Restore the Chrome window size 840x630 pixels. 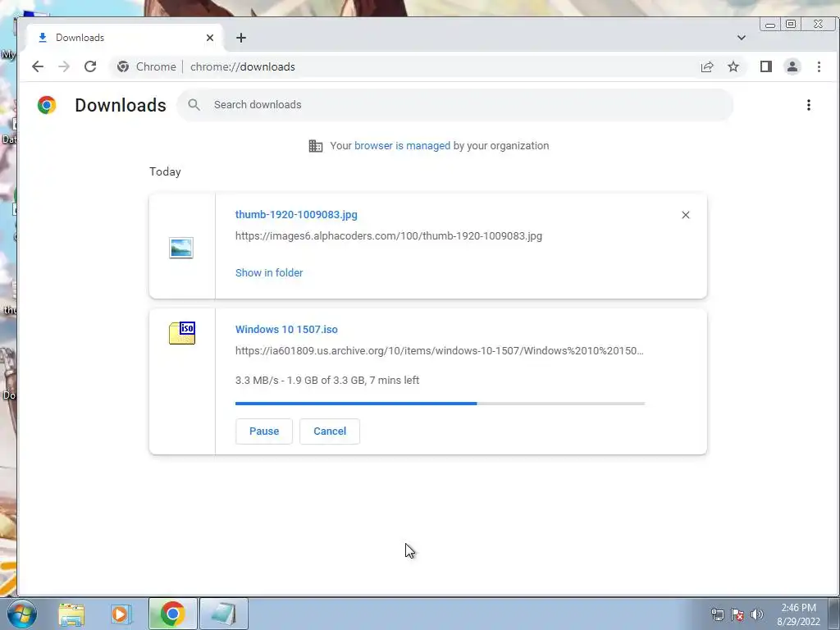pyautogui.click(x=791, y=24)
